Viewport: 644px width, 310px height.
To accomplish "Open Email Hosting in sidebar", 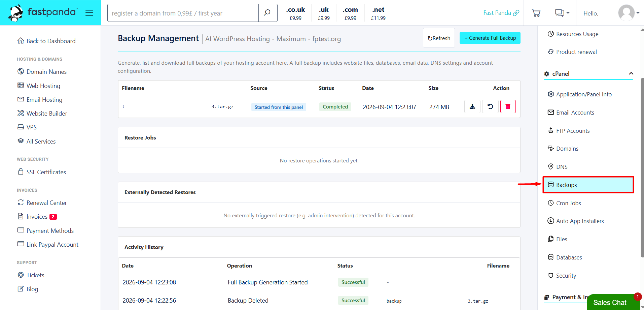I will pos(40,99).
